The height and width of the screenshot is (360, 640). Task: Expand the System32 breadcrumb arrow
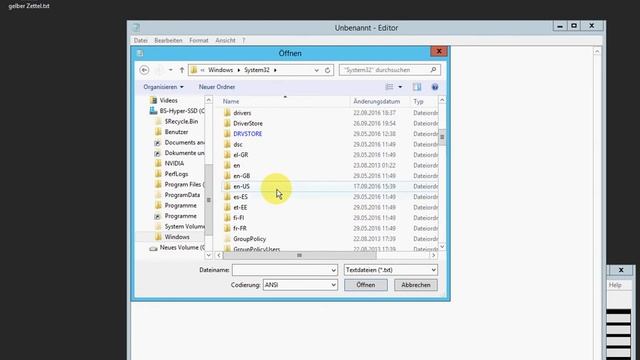275,70
